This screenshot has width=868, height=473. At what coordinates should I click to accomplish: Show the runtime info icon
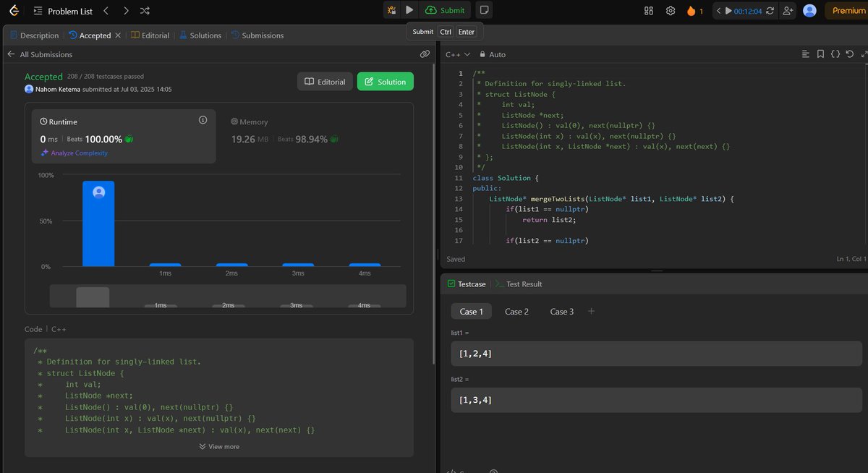(x=203, y=120)
